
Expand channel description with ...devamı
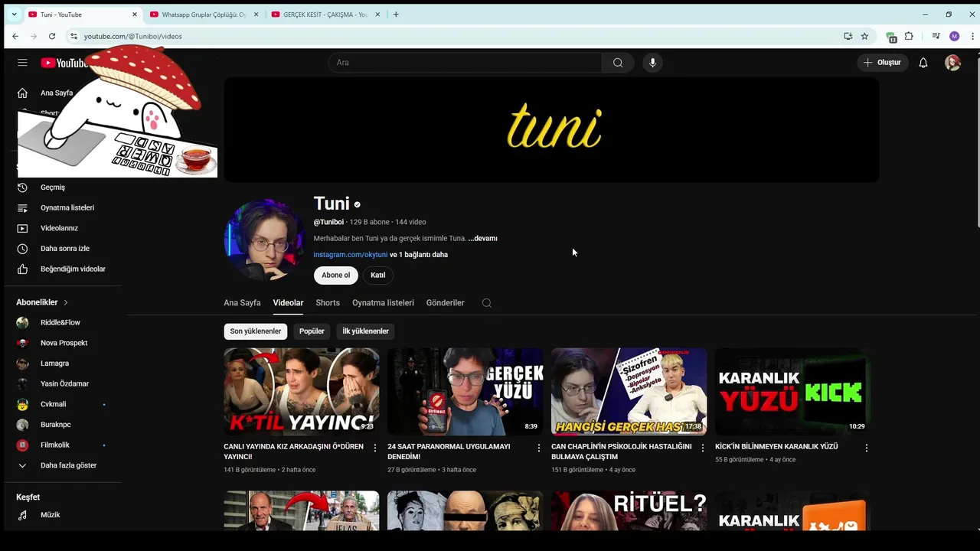483,239
